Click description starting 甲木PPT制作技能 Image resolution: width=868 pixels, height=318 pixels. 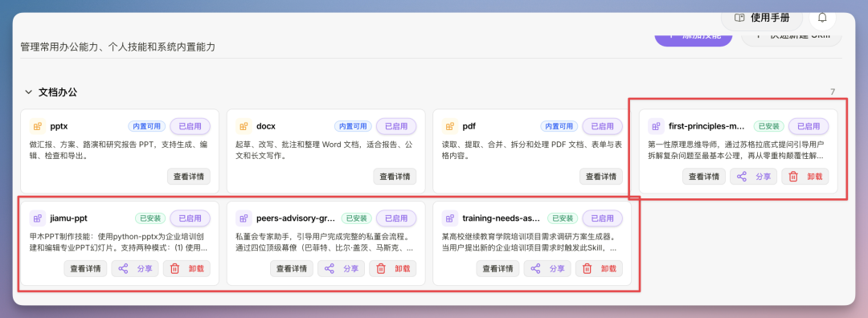(x=119, y=242)
